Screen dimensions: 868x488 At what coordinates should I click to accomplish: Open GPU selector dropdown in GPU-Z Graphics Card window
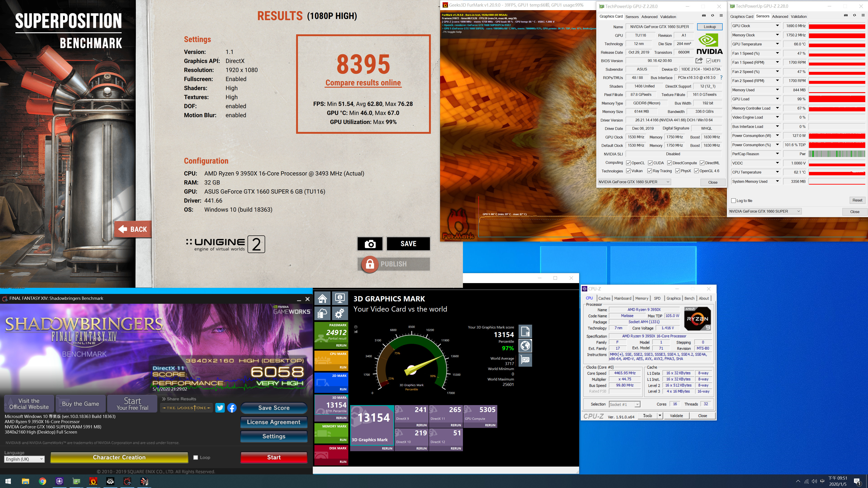pyautogui.click(x=634, y=182)
